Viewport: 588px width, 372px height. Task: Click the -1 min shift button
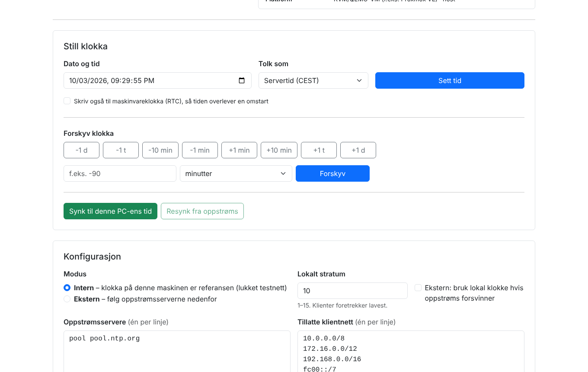coord(200,150)
